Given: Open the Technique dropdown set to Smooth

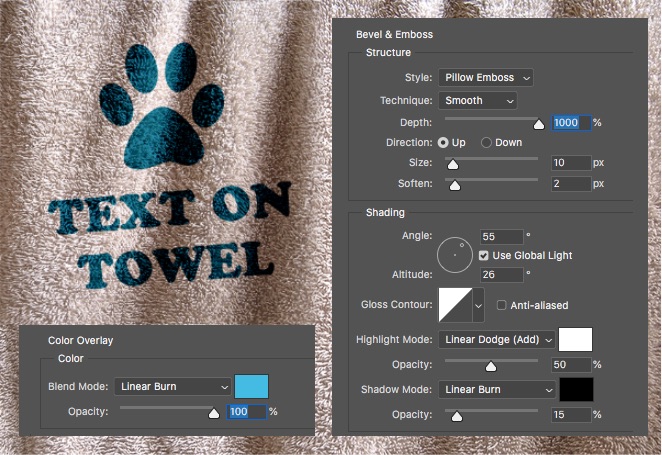Looking at the screenshot, I should [477, 100].
